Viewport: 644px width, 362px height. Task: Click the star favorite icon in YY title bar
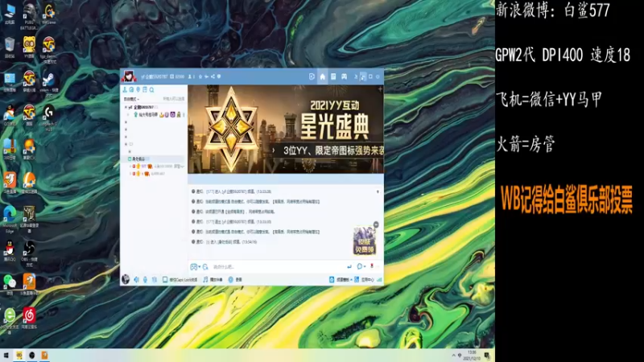coord(200,76)
